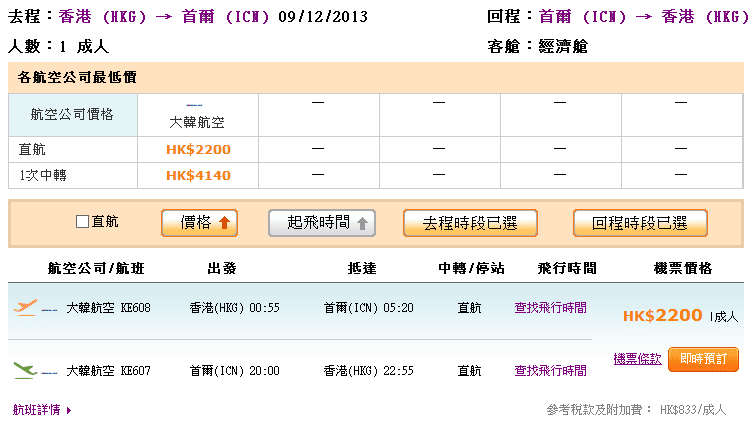Click the 各航空公司最低價 section header
The height and width of the screenshot is (428, 750).
coord(77,77)
